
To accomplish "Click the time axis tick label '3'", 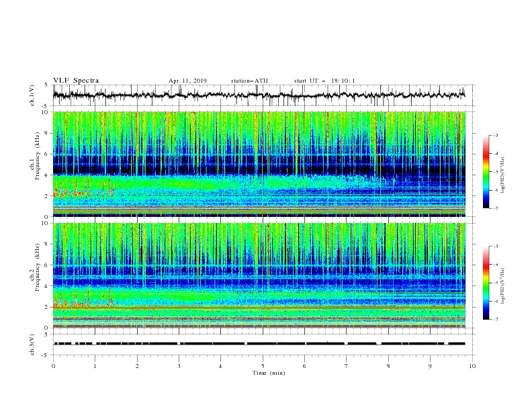I will [179, 366].
